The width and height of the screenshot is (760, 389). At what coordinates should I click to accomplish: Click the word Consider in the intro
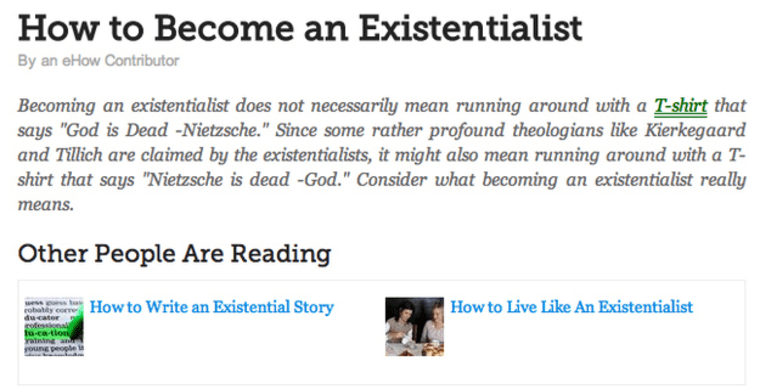click(392, 180)
